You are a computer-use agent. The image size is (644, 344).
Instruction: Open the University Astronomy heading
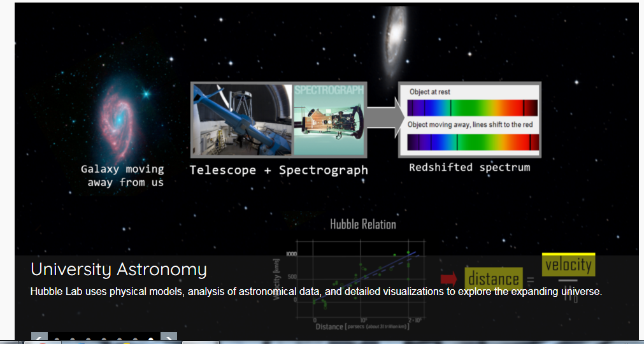118,269
